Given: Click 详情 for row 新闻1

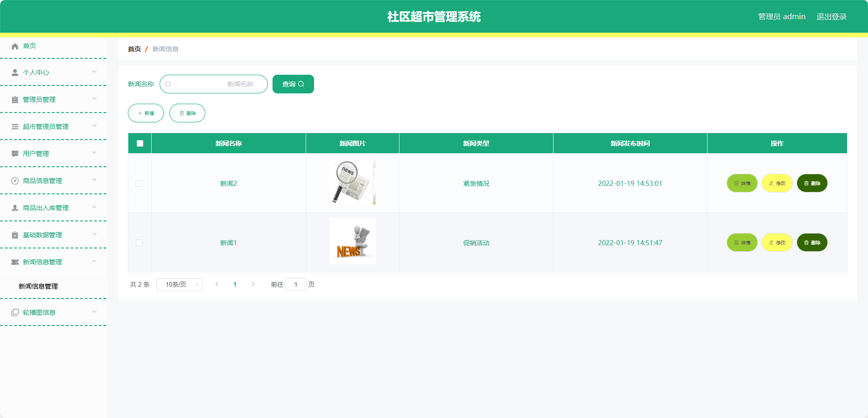Looking at the screenshot, I should 742,242.
